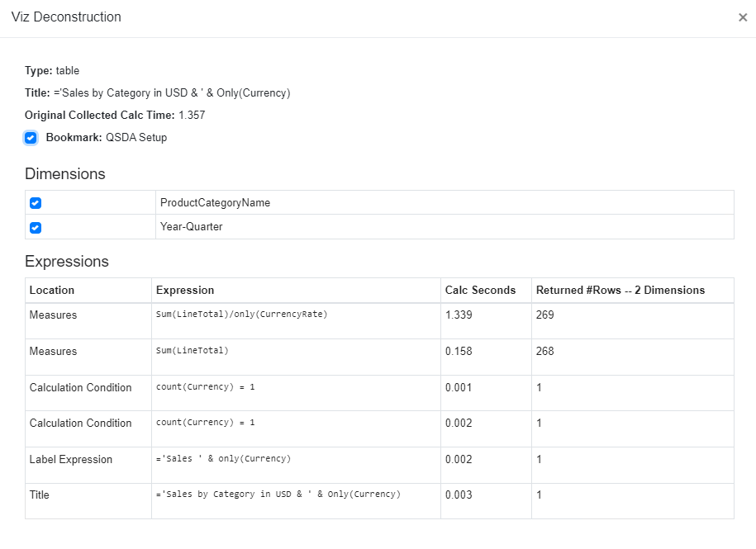The image size is (756, 549).
Task: Click the 268 returned rows cell
Action: coord(545,352)
